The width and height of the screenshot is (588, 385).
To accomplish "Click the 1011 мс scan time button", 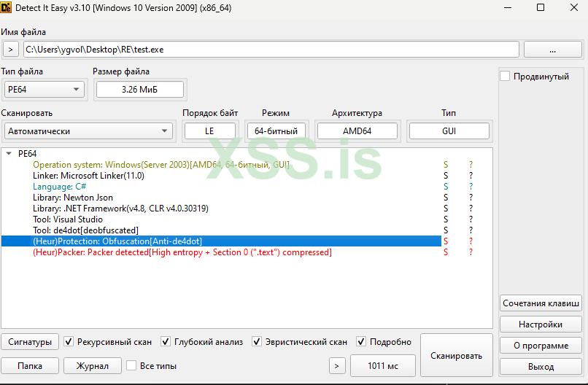I will (383, 366).
